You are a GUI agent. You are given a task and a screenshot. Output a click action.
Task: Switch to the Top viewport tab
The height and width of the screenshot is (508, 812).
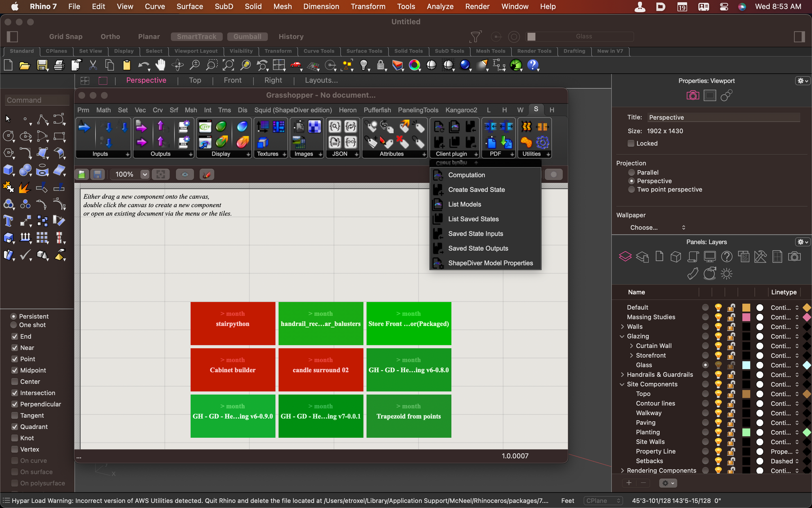coord(195,80)
